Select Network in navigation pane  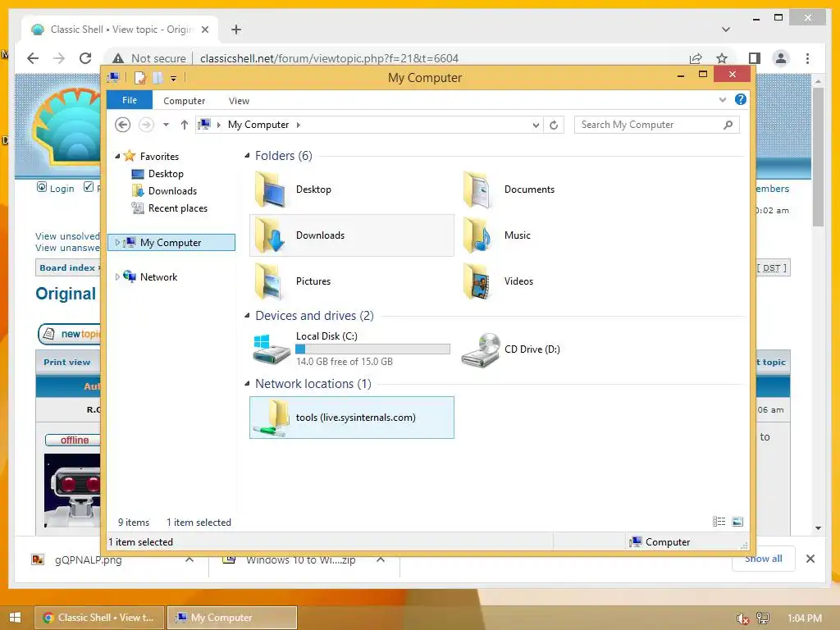coord(158,277)
